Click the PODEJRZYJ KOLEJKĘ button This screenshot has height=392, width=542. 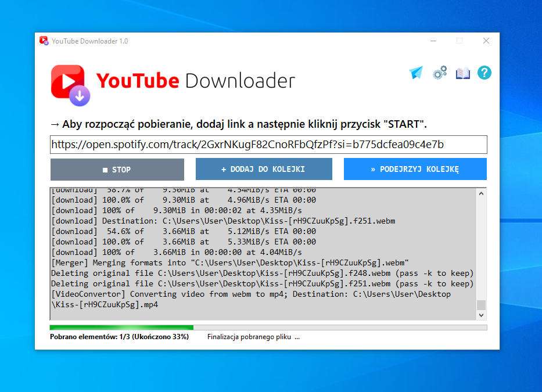tap(415, 169)
